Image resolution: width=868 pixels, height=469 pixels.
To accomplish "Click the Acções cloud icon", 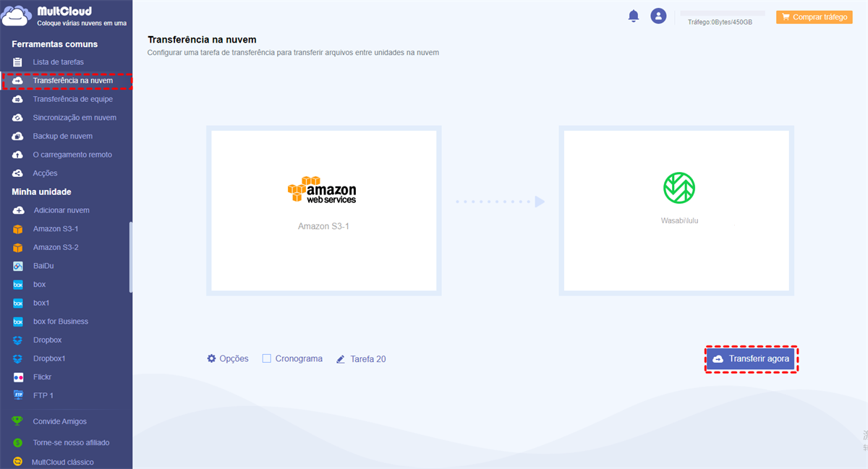I will (x=17, y=173).
